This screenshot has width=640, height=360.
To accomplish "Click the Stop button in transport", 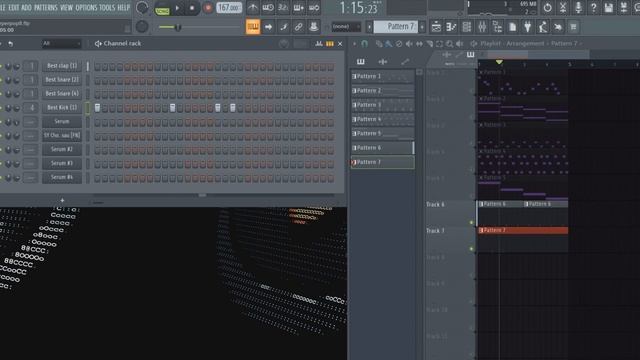I will (x=192, y=8).
